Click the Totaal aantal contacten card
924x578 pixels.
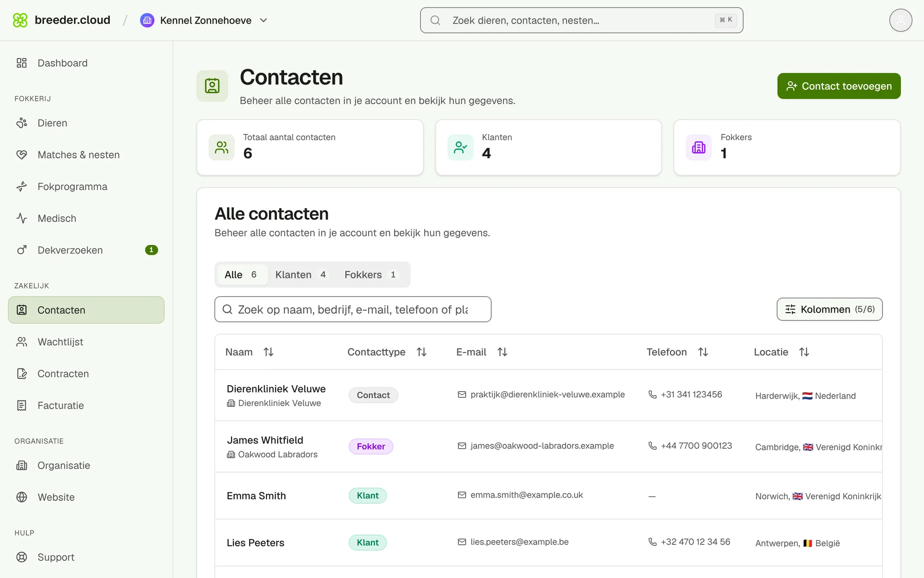(310, 148)
